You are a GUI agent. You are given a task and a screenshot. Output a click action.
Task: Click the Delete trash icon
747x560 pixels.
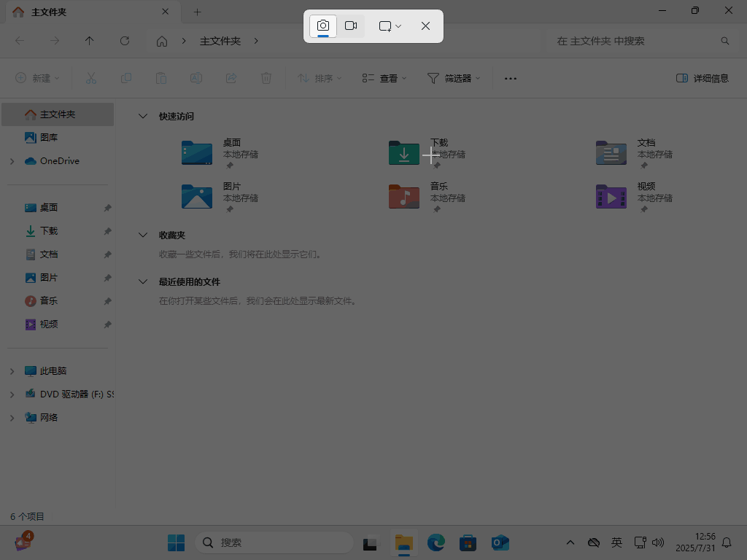[266, 78]
